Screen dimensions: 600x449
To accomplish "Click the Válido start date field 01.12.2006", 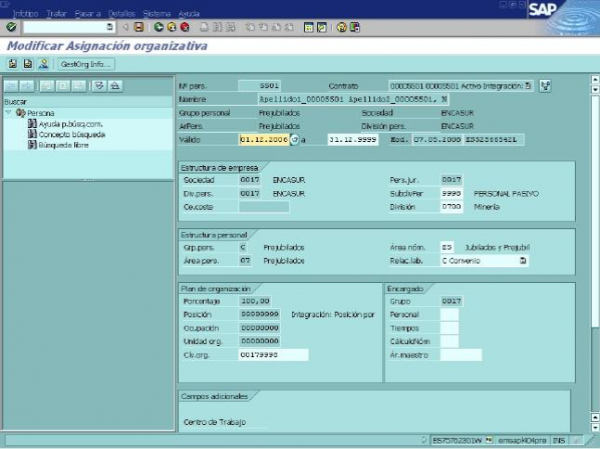I will (264, 139).
